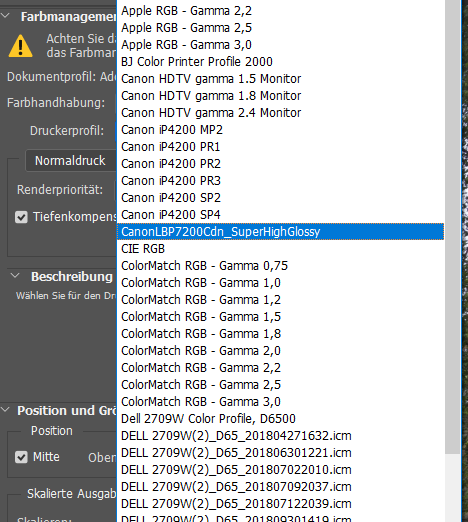Open the Normaldruck dropdown
468x522 pixels.
point(71,161)
